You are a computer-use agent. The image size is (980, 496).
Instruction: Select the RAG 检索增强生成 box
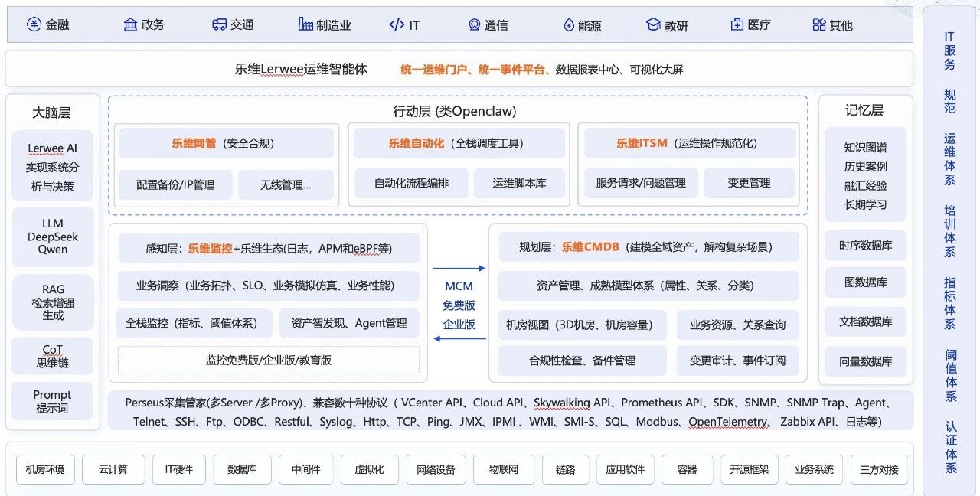tap(53, 302)
